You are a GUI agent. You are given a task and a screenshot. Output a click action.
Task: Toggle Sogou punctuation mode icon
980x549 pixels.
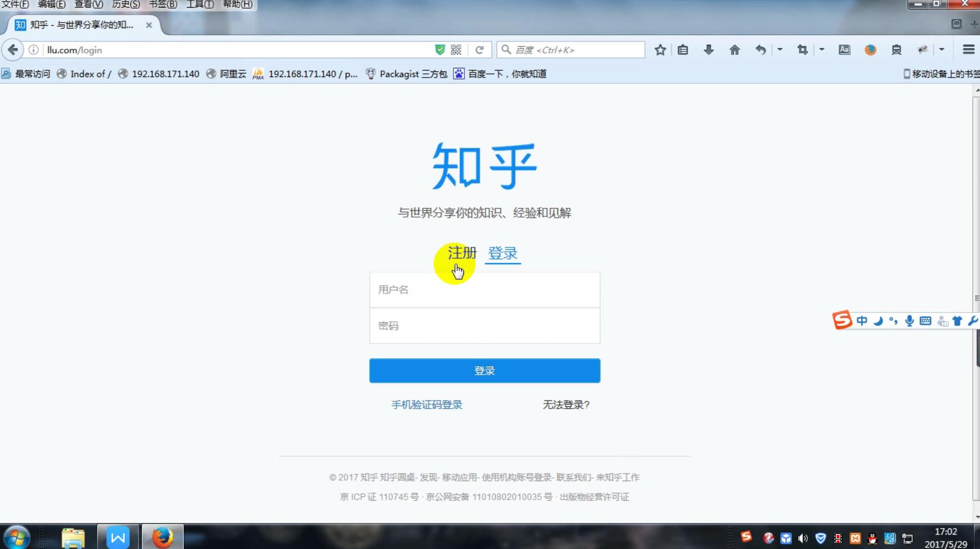point(894,321)
